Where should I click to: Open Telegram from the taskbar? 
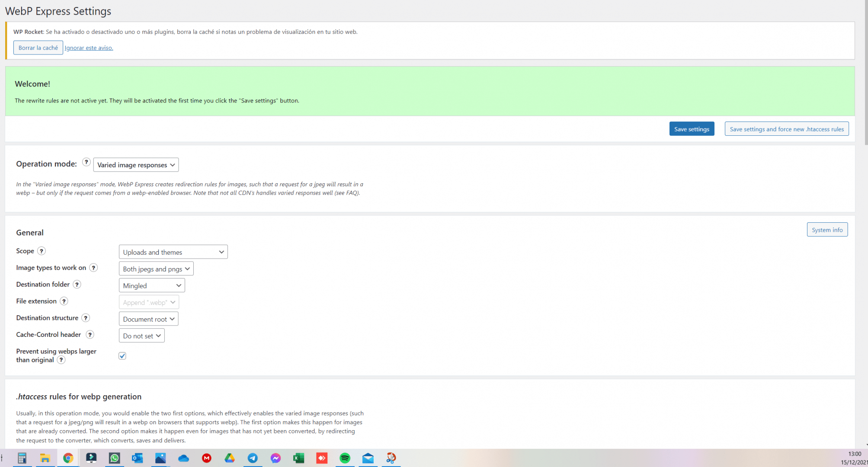(x=253, y=458)
